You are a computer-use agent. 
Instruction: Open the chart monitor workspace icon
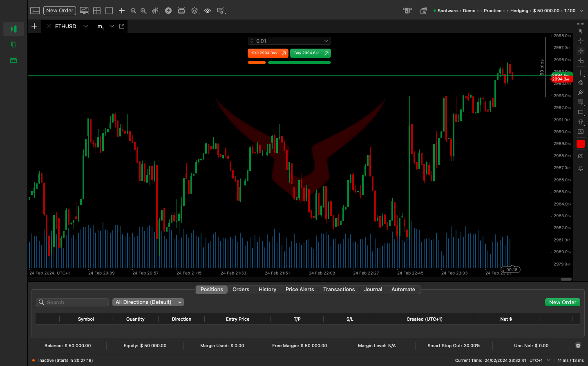(x=84, y=11)
